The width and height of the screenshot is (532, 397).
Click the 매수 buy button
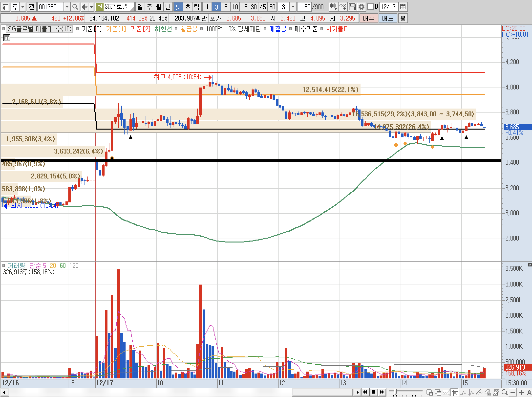click(x=369, y=18)
